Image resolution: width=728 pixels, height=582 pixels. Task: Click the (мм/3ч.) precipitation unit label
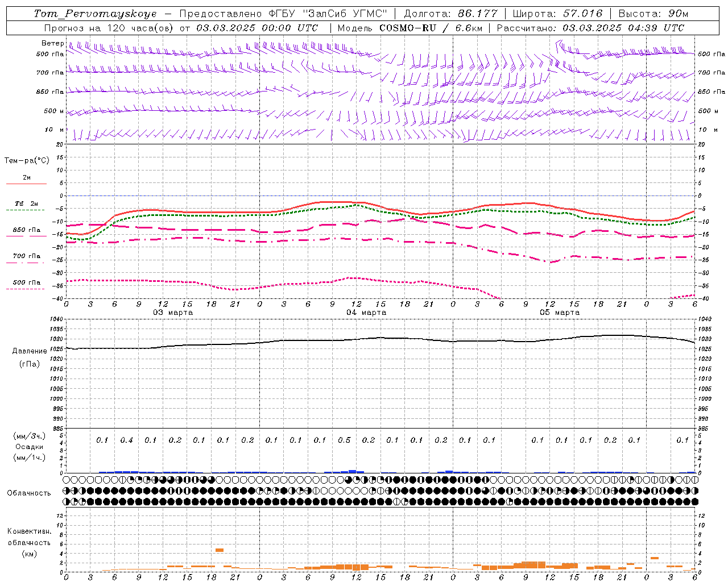point(30,436)
